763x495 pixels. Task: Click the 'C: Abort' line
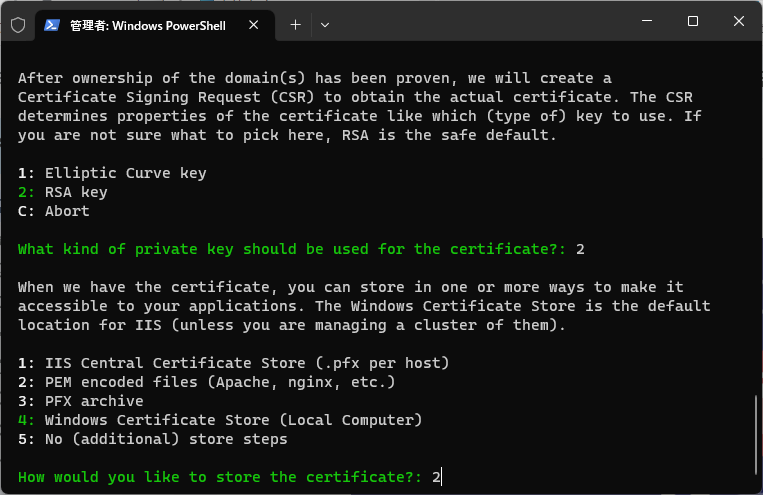[x=54, y=211]
